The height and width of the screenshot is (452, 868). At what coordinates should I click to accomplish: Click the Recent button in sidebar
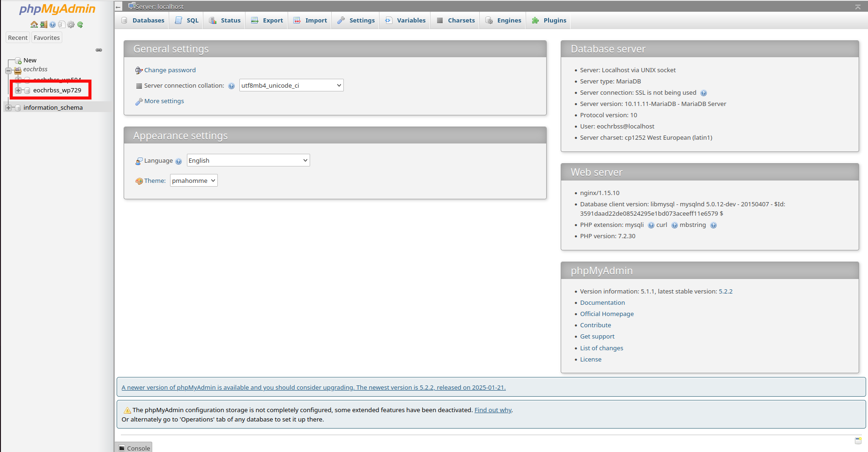coord(18,38)
